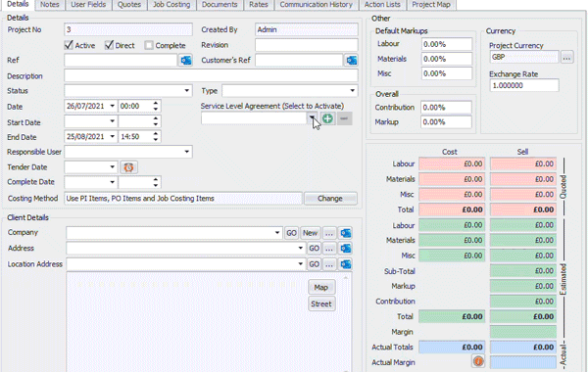Image resolution: width=588 pixels, height=372 pixels.
Task: Click the Customer's Ref input field
Action: pos(299,61)
